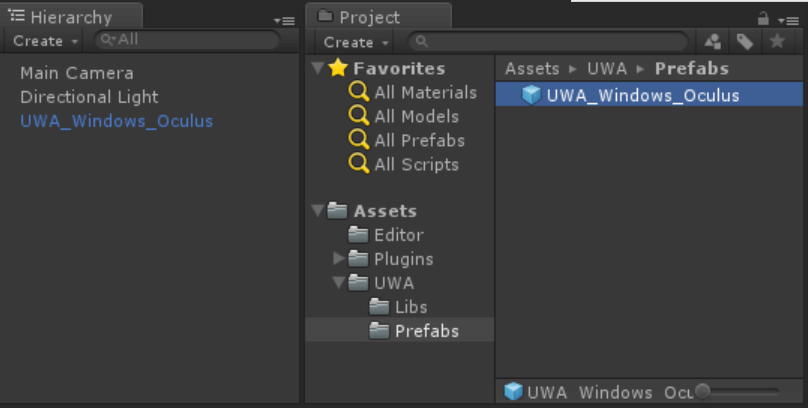Click the Prefabs folder icon in tree
This screenshot has height=408, width=808.
pos(379,331)
